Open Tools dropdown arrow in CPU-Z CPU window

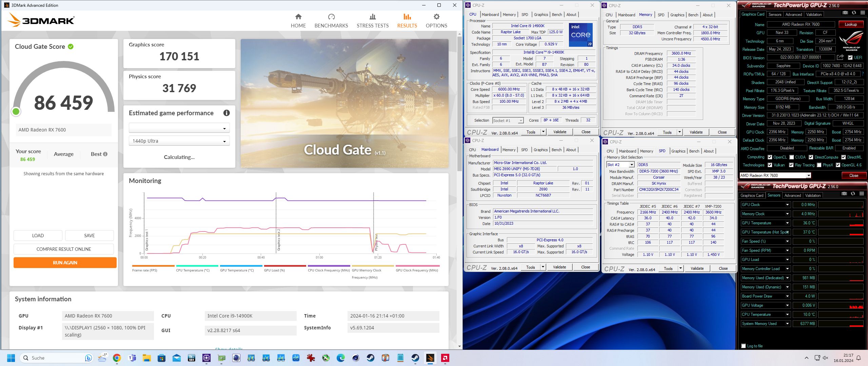tap(544, 132)
